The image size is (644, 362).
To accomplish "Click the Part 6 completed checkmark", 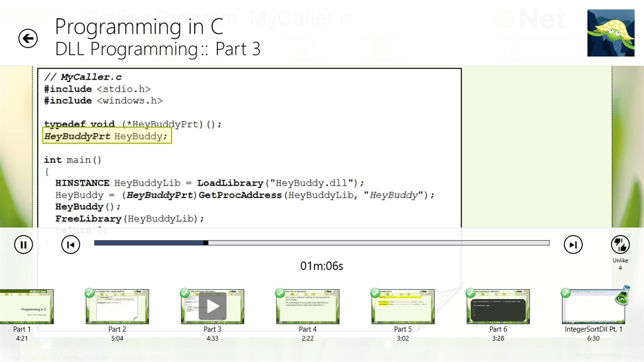I will coord(470,293).
